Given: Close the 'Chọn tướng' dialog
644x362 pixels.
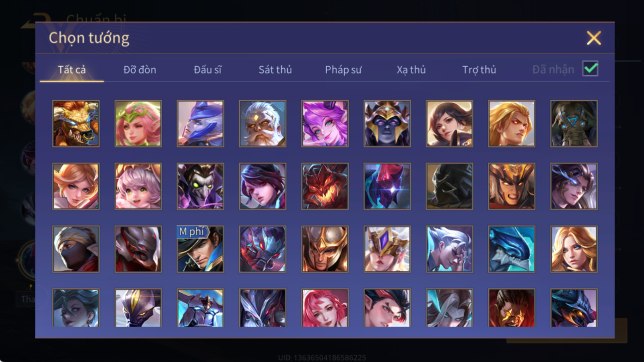Looking at the screenshot, I should point(594,38).
